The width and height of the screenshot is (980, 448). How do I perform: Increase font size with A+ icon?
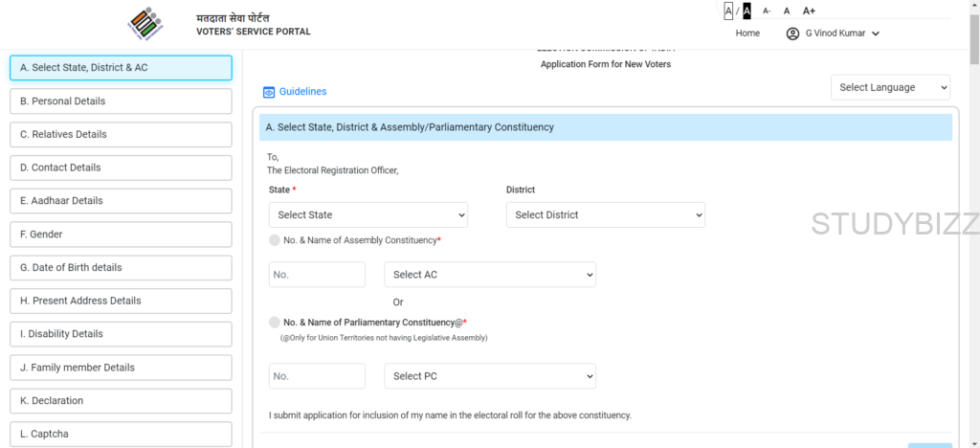pyautogui.click(x=809, y=11)
